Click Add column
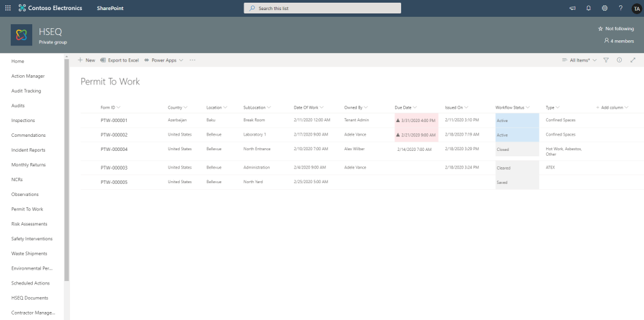This screenshot has width=644, height=320. click(x=612, y=107)
